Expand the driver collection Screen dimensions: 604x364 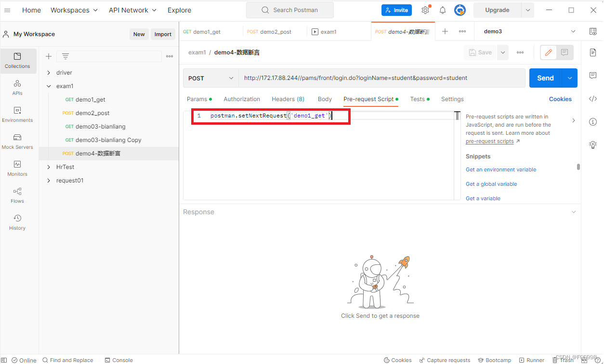click(x=49, y=73)
